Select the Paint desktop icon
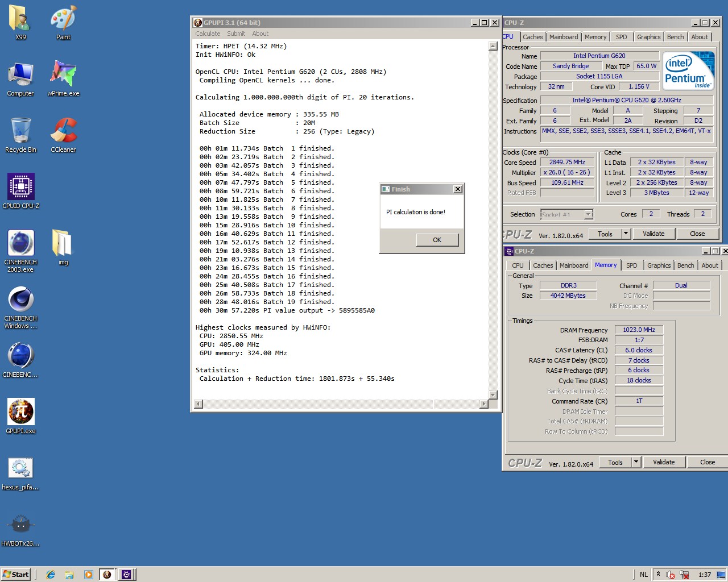This screenshot has width=728, height=582. pos(63,23)
